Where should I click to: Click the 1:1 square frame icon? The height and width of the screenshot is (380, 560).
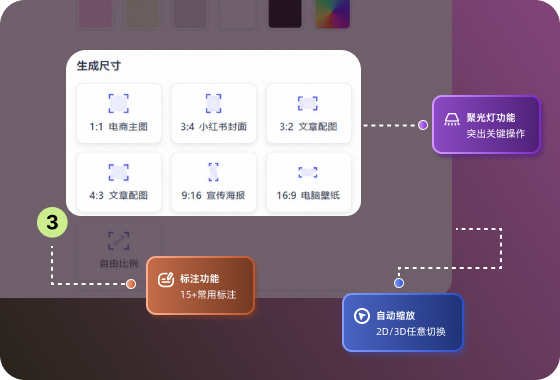[x=119, y=104]
